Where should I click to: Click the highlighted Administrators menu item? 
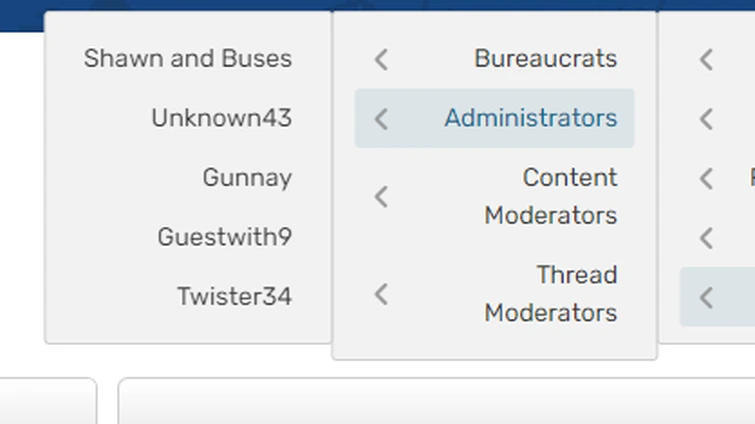(x=530, y=118)
